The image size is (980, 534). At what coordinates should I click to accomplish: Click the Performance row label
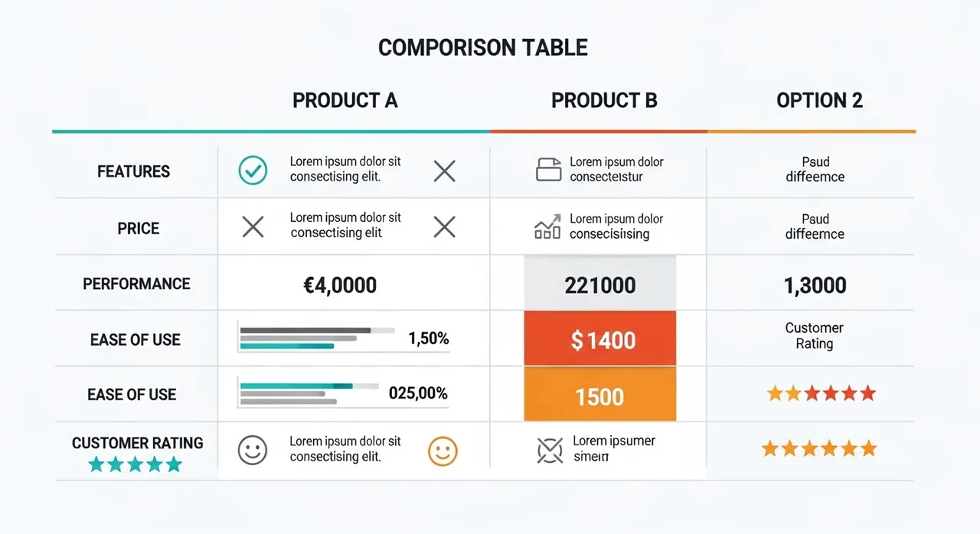[x=136, y=284]
